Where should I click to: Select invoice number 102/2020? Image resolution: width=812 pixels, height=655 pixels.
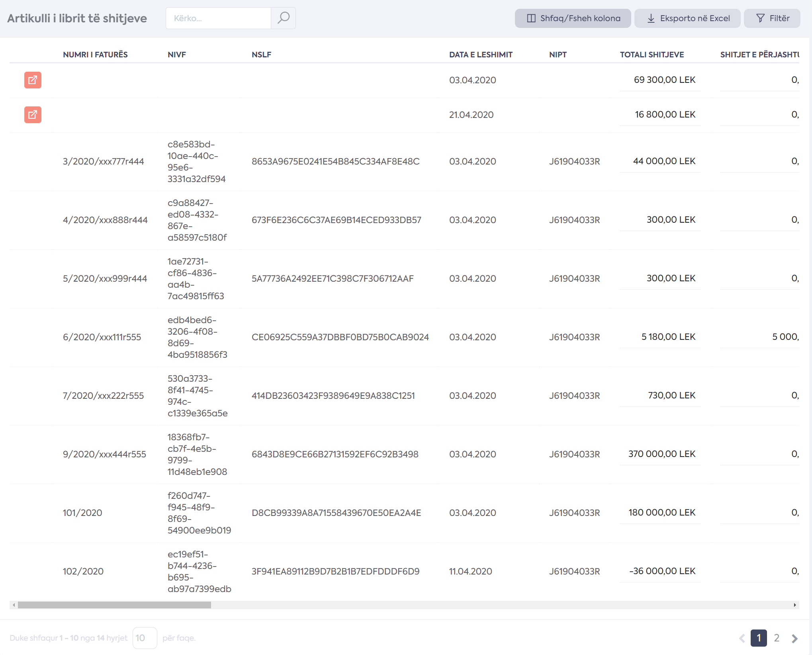[x=83, y=571]
